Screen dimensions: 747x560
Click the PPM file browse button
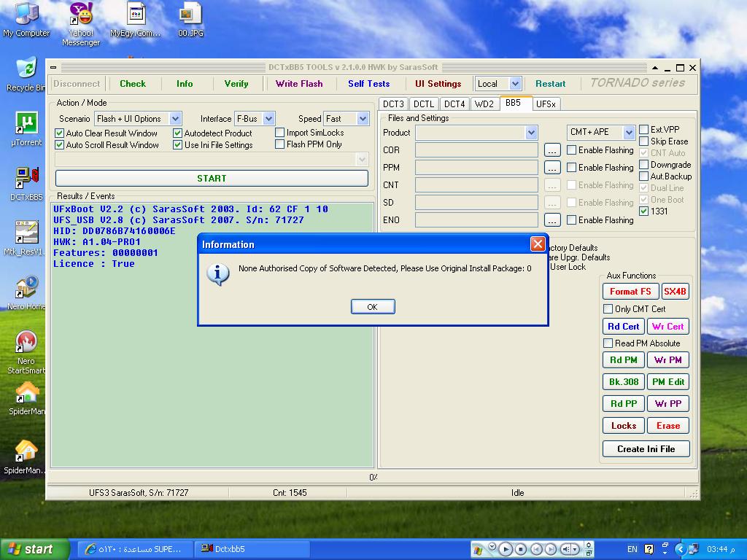click(x=551, y=168)
